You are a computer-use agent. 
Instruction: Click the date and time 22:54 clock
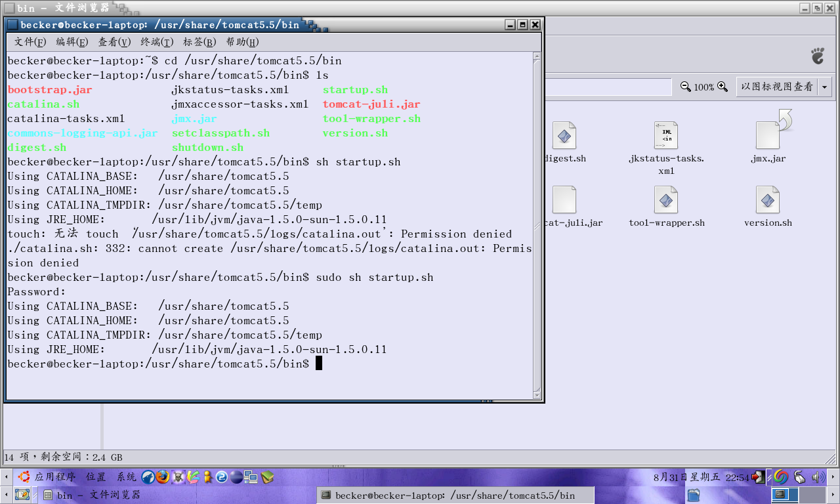(702, 477)
